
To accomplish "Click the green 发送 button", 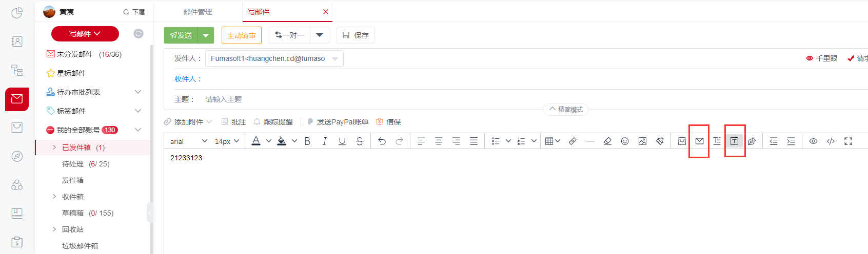I will click(x=181, y=35).
